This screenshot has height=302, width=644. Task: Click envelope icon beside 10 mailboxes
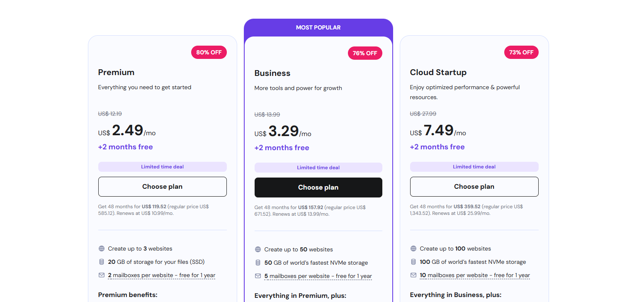tap(413, 275)
